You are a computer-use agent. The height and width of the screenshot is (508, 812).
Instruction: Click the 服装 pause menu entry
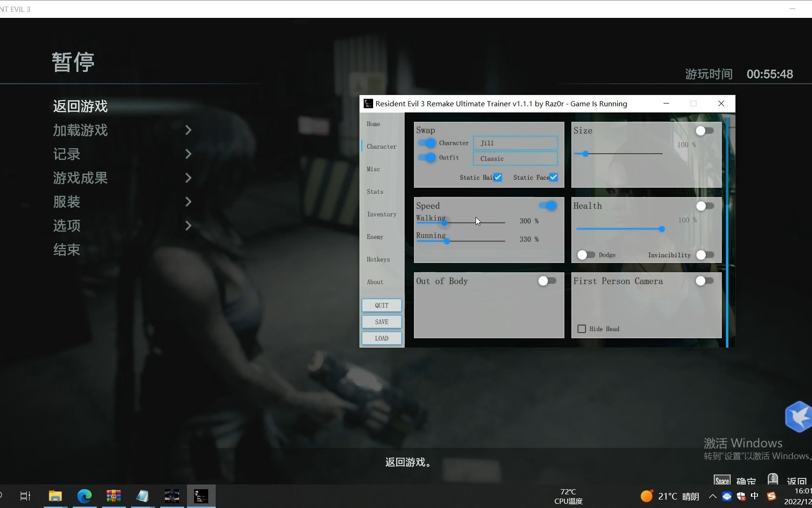[x=67, y=202]
